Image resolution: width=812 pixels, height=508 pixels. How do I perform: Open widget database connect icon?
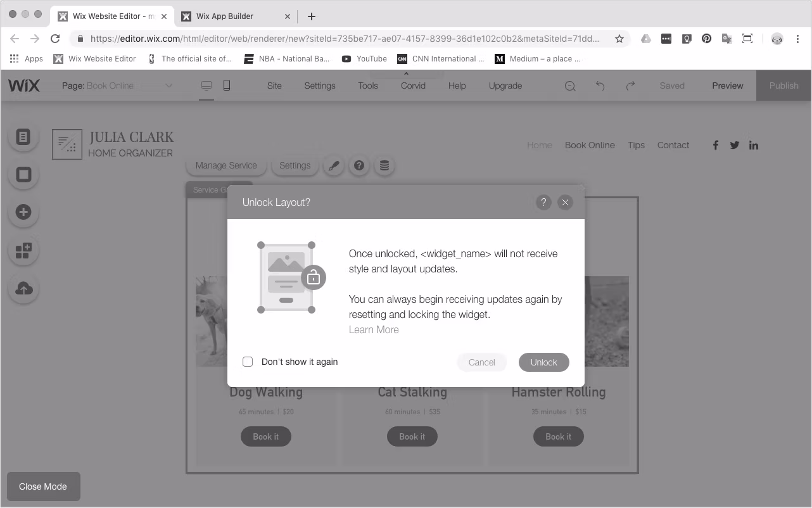(384, 166)
